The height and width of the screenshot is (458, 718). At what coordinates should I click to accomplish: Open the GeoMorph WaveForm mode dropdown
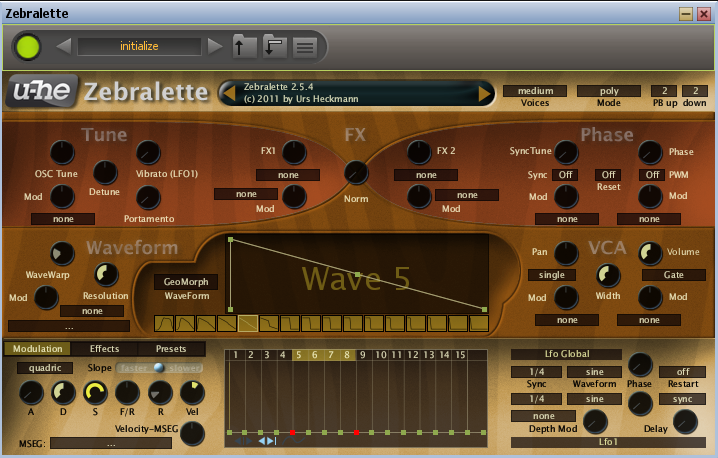pos(186,282)
